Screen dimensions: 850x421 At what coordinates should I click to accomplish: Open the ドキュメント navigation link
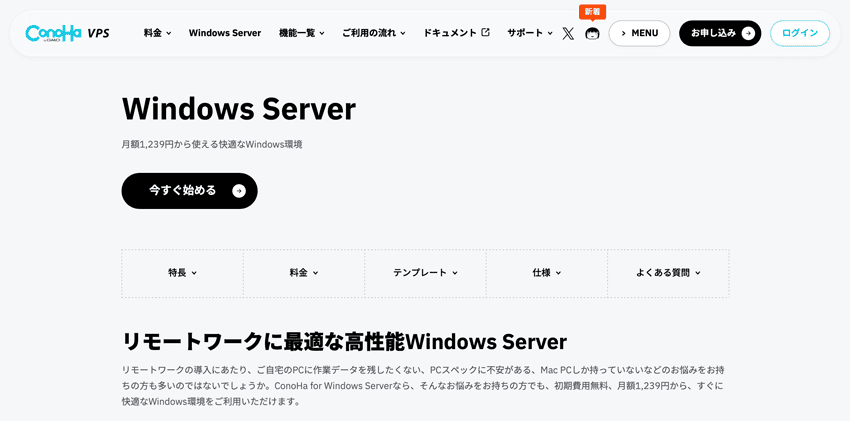tap(456, 33)
